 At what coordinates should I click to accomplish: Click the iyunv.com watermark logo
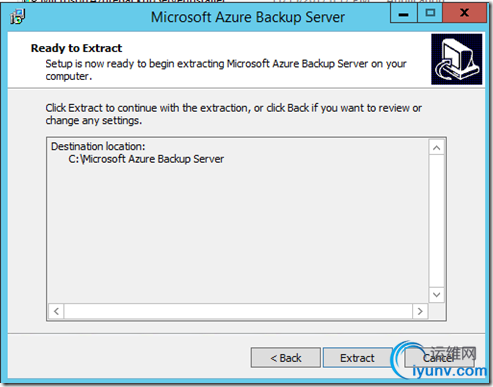click(439, 362)
